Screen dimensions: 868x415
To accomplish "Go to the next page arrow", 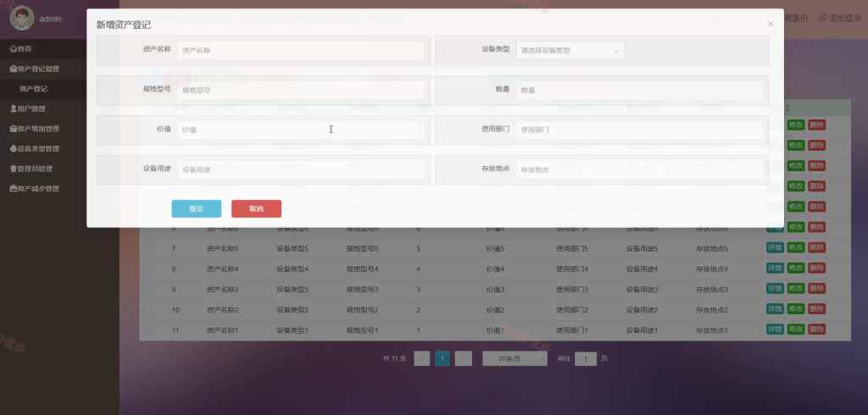I will [x=464, y=358].
